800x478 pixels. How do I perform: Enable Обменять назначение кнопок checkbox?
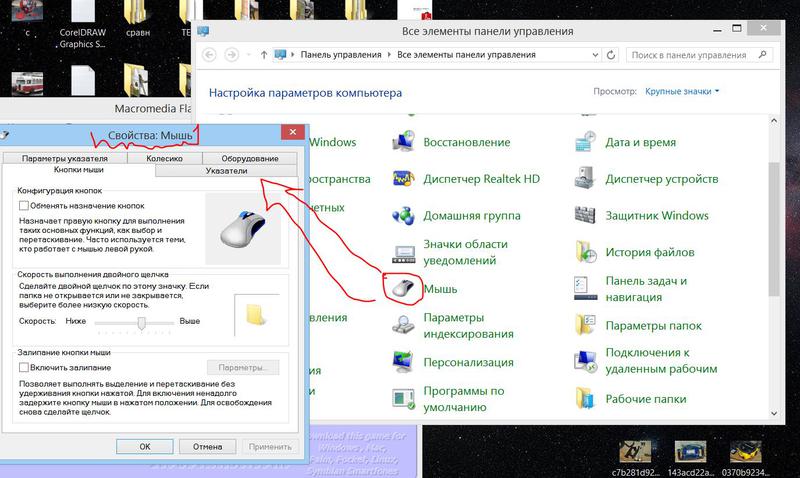click(23, 206)
